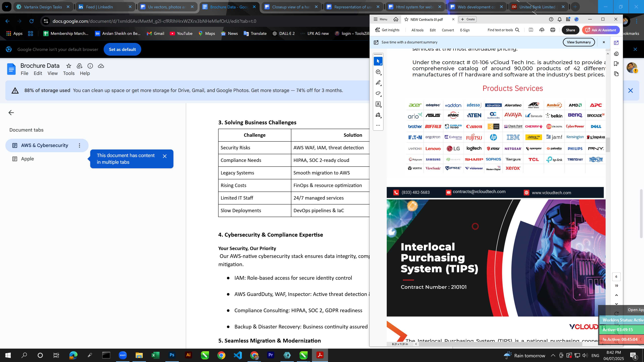Upload file using the cloud upload icon
Image resolution: width=644 pixels, height=362 pixels.
click(542, 30)
